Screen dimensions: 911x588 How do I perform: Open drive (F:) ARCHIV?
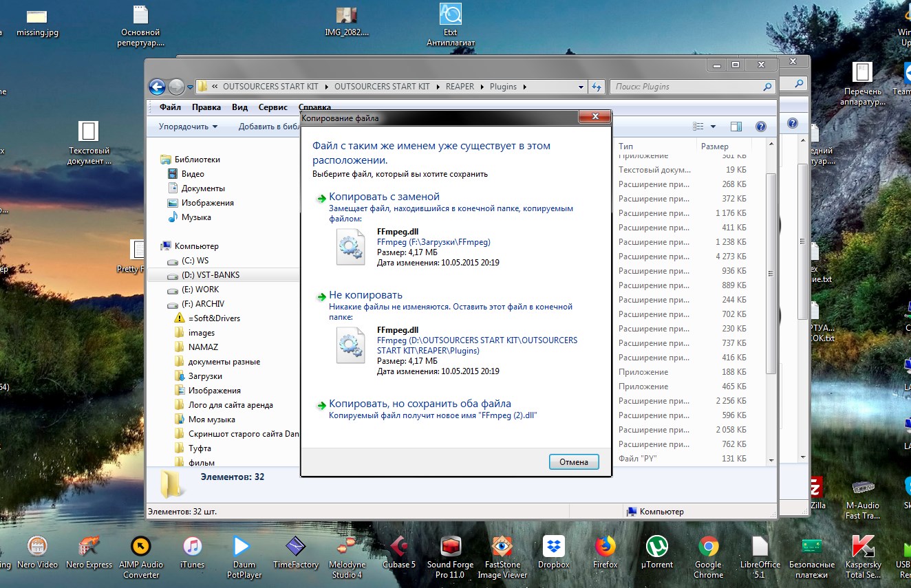click(x=196, y=304)
